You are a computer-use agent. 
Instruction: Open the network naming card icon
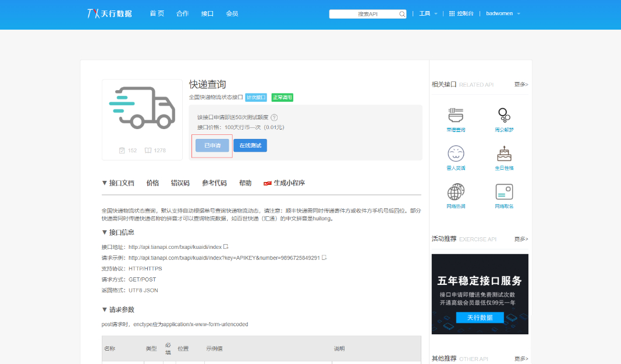click(x=504, y=192)
